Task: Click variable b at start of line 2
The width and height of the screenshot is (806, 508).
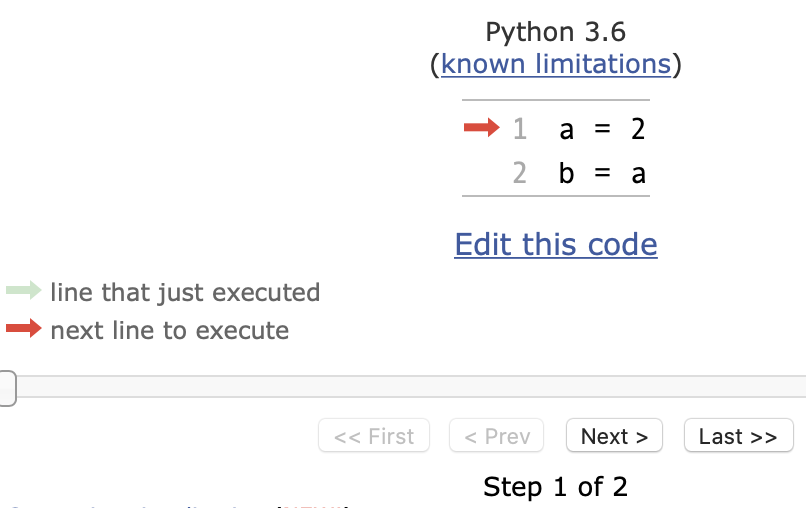Action: [x=566, y=173]
